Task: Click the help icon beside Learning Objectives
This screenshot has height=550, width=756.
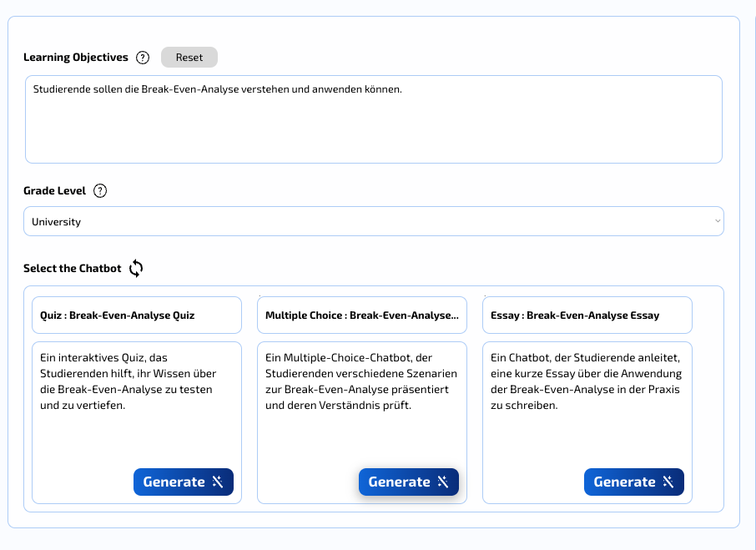Action: [143, 58]
